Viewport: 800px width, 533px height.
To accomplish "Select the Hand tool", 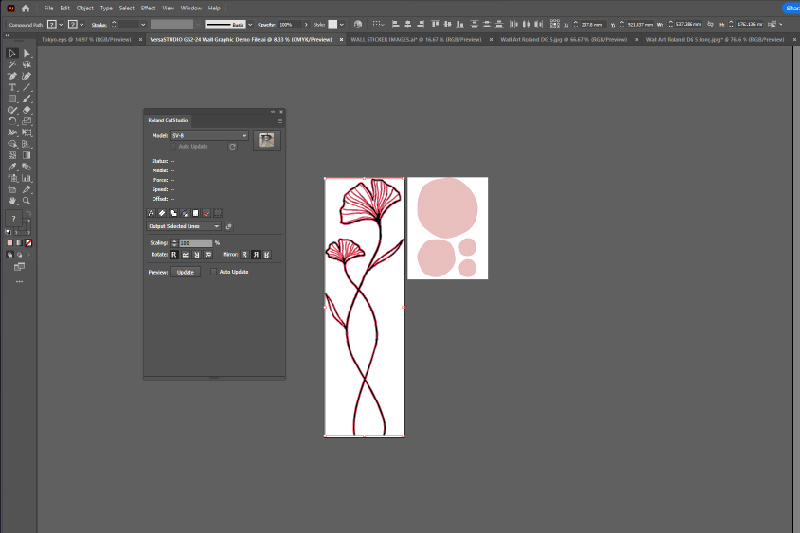I will [12, 200].
